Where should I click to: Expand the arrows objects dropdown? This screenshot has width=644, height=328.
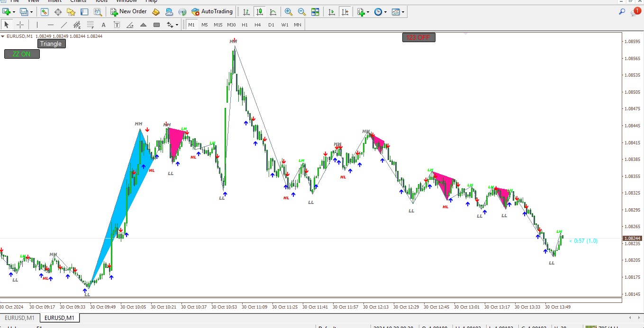pyautogui.click(x=177, y=25)
